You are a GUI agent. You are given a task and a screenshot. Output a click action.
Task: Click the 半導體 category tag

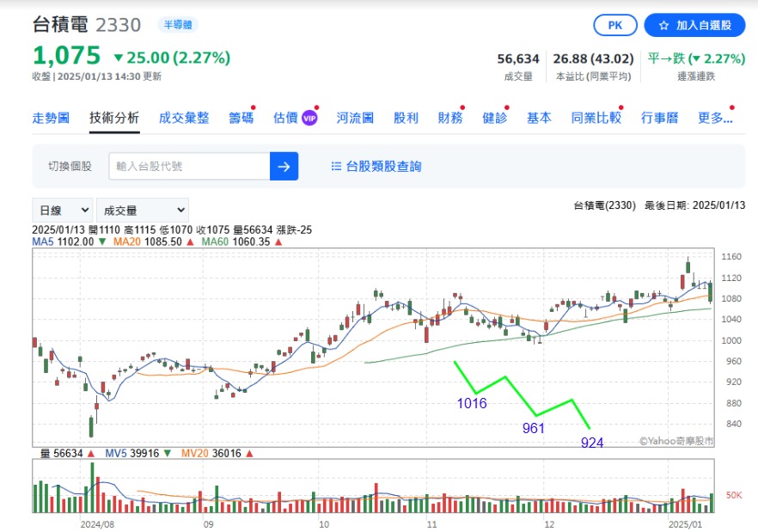click(x=177, y=25)
